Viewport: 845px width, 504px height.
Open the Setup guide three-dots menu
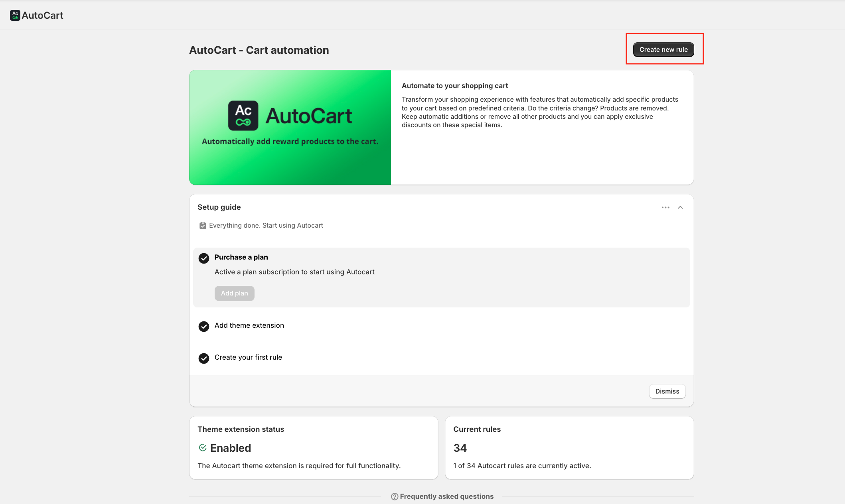tap(665, 207)
